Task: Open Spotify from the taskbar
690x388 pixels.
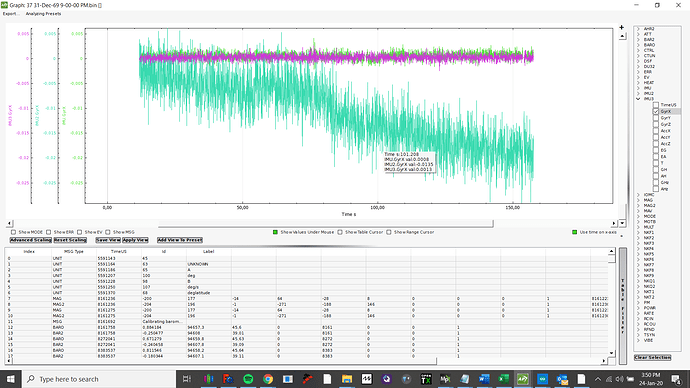Action: (248, 379)
